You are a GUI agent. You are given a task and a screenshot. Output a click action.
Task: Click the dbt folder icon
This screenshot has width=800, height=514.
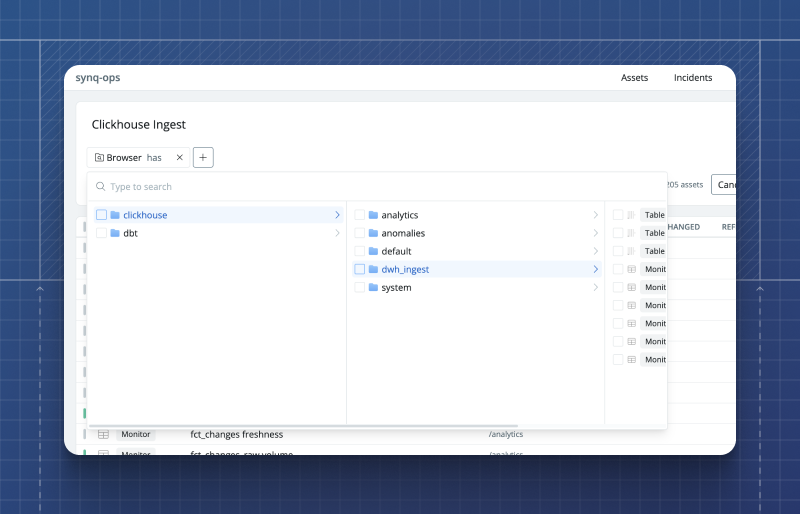(115, 233)
